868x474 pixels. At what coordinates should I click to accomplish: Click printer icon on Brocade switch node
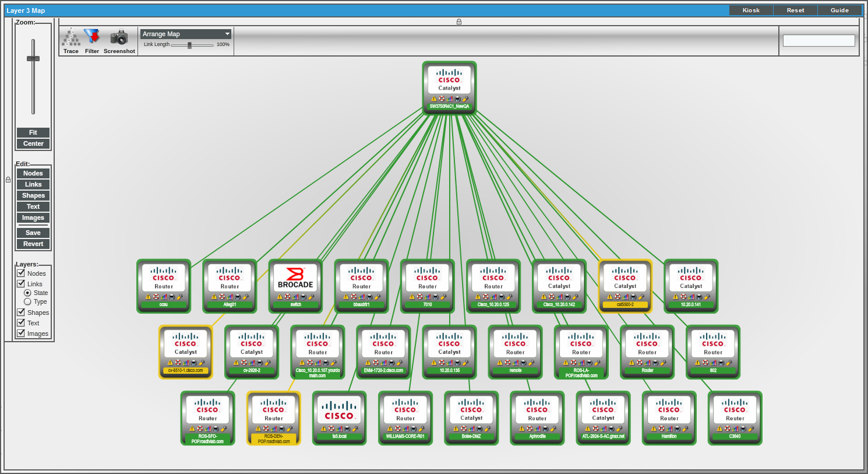pyautogui.click(x=304, y=297)
